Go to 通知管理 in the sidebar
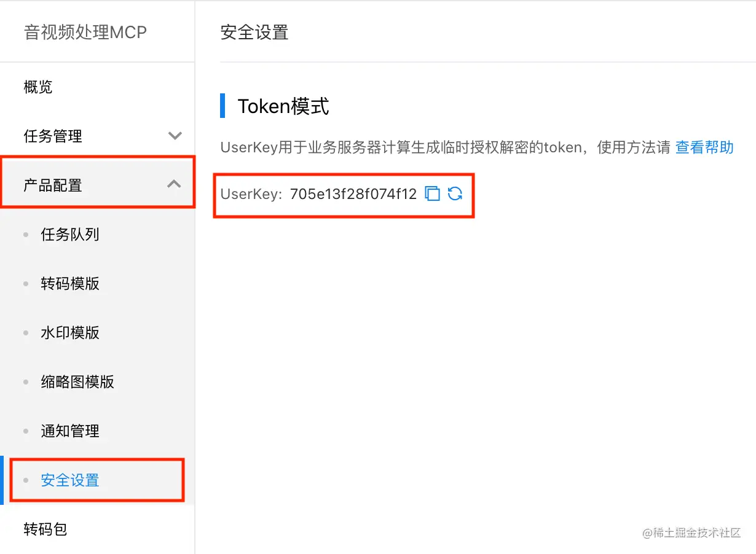Viewport: 756px width, 554px height. pos(68,431)
